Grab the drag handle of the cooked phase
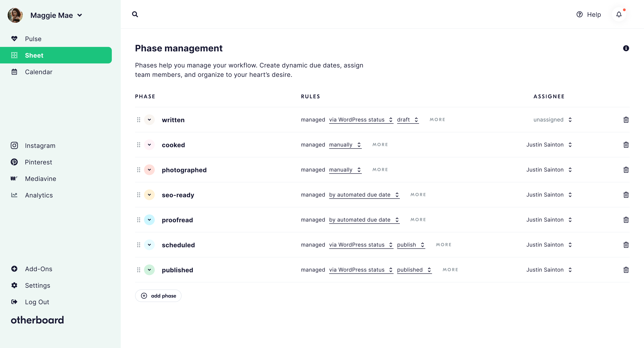Screen dimensions: 644x348 point(138,145)
